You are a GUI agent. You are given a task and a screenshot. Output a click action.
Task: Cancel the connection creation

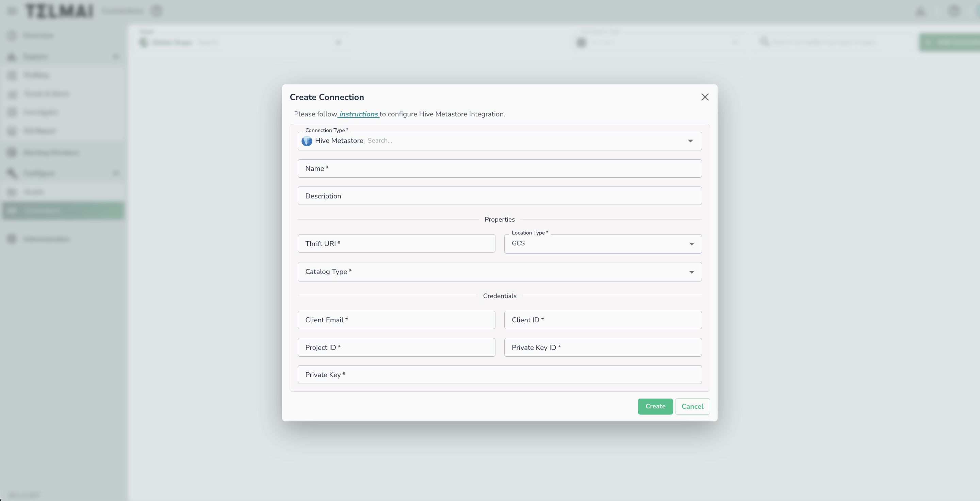[692, 406]
